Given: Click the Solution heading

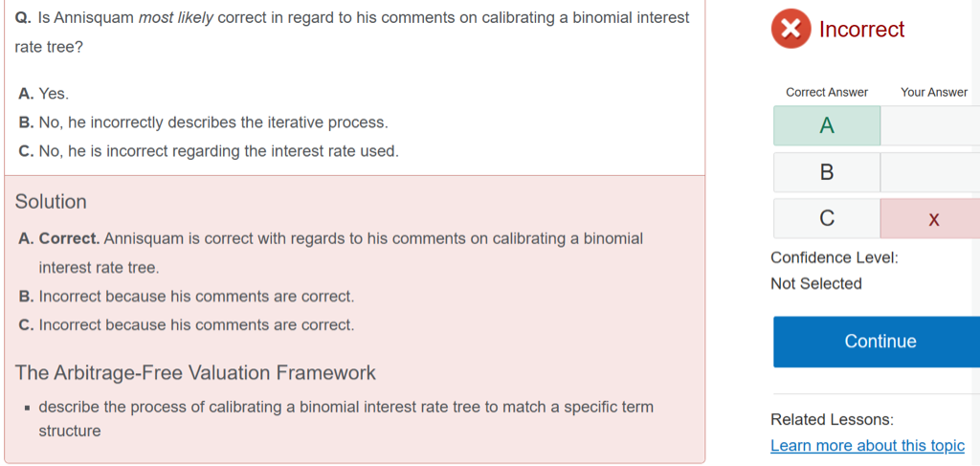Looking at the screenshot, I should [x=51, y=202].
